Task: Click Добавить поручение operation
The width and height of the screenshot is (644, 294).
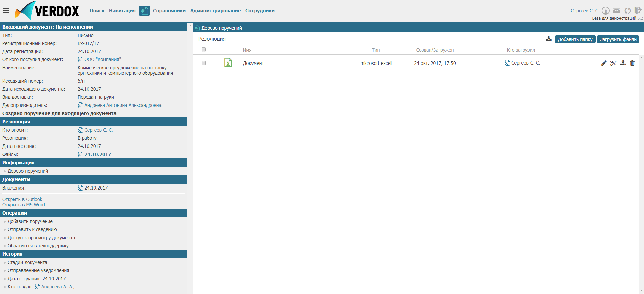Action: pos(30,221)
